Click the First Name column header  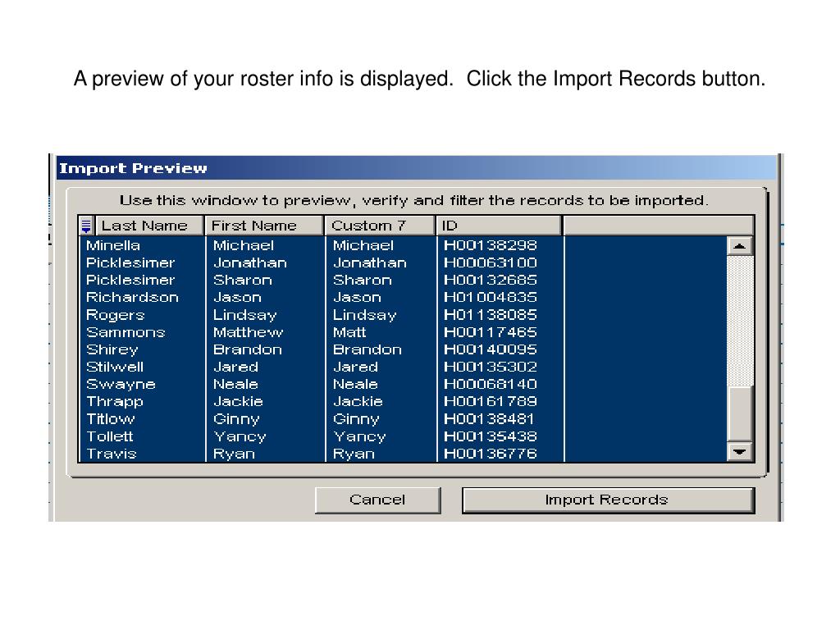265,226
